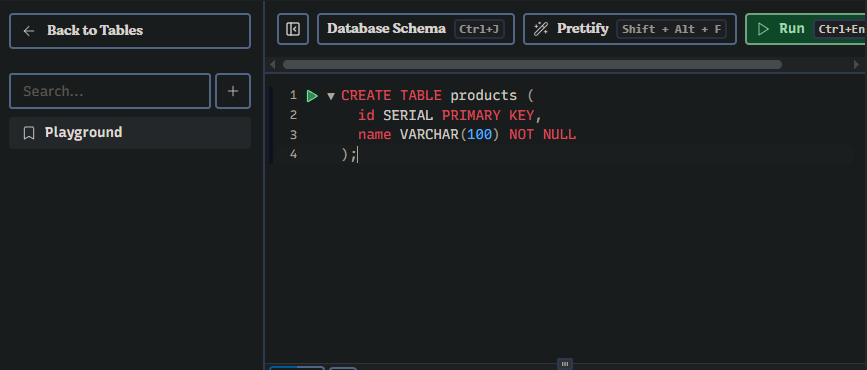Run the query with the Run button
The width and height of the screenshot is (867, 370).
pos(806,29)
